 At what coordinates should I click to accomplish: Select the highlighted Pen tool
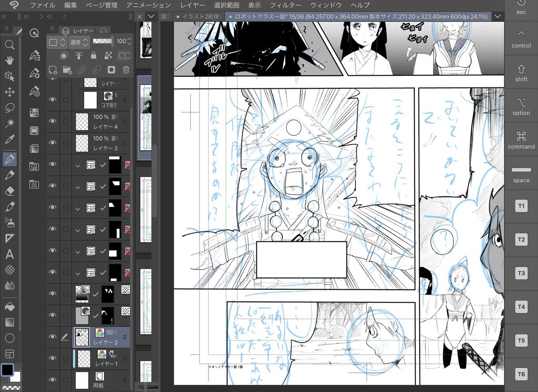pos(9,158)
